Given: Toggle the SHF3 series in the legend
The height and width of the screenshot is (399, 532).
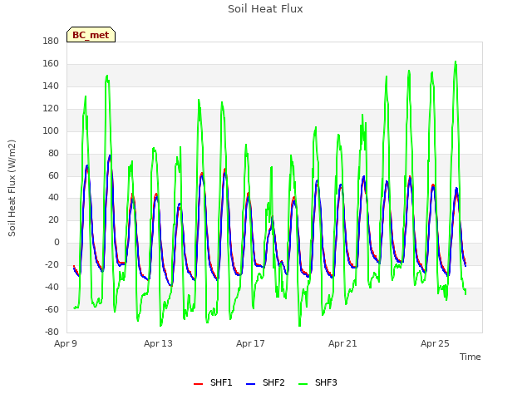Looking at the screenshot, I should [x=318, y=382].
